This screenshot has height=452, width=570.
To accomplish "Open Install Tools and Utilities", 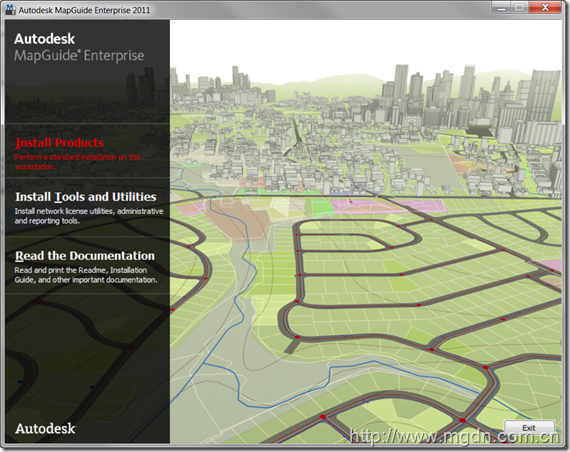I will (86, 197).
